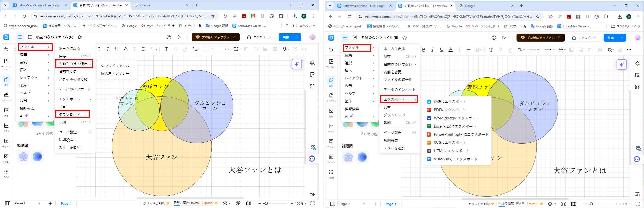Expand the レイアウト submenu in the right window
Image resolution: width=644 pixels, height=208 pixels.
(360, 78)
